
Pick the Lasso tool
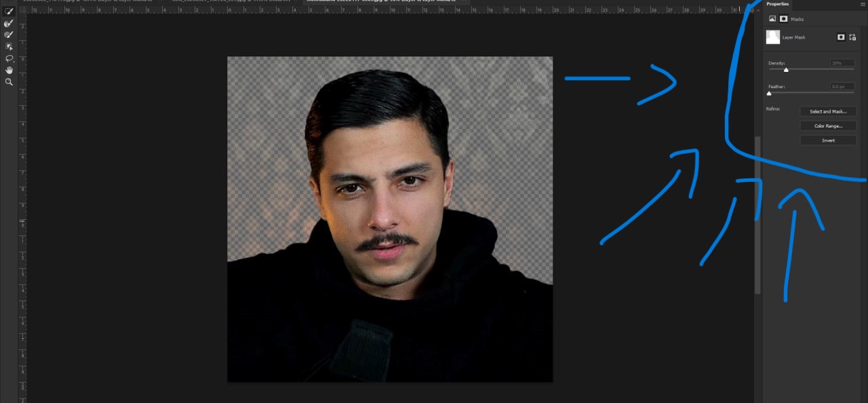click(x=9, y=58)
